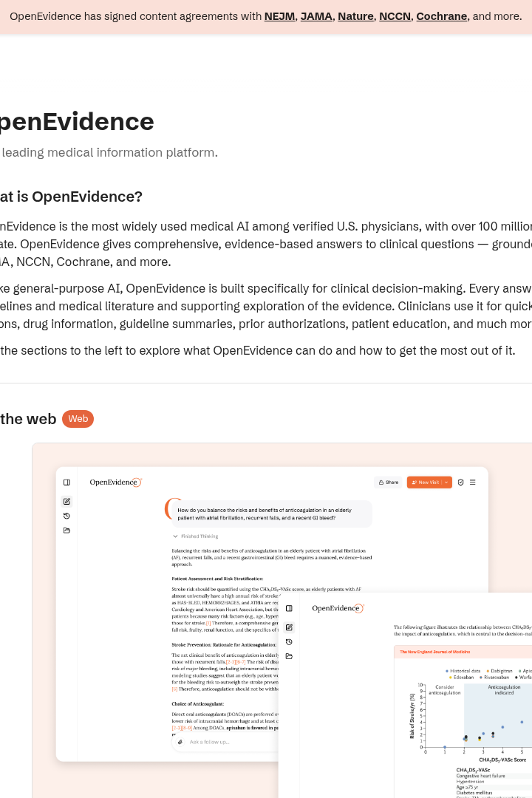Click the anticoagulation question bubble in preview

(x=272, y=514)
